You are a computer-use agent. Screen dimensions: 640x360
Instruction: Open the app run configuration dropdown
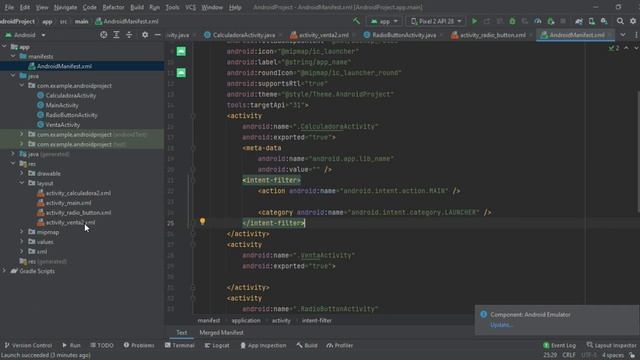384,21
